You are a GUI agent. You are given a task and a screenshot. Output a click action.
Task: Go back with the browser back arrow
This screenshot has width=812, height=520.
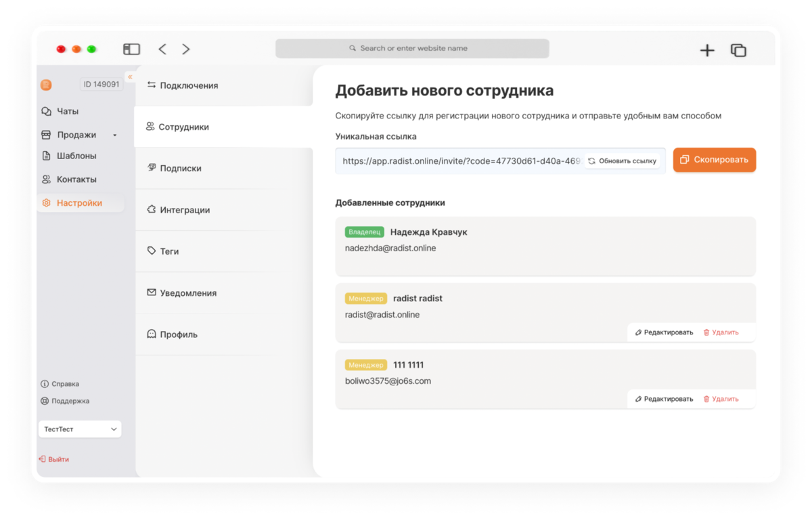162,49
